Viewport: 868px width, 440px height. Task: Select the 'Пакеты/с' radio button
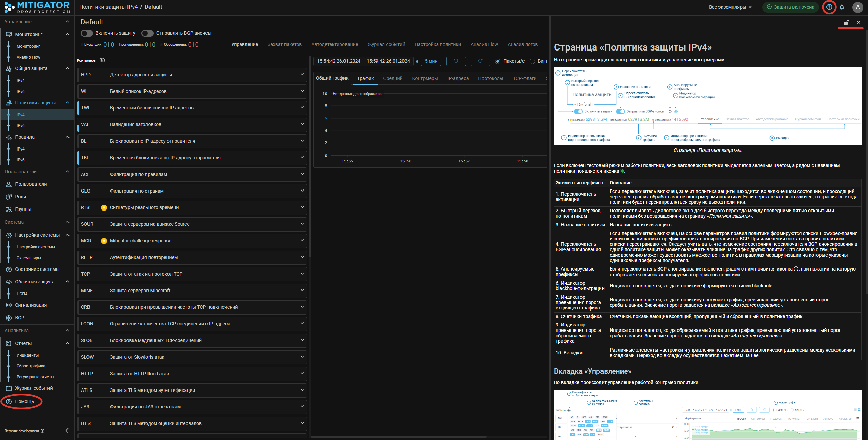(498, 61)
